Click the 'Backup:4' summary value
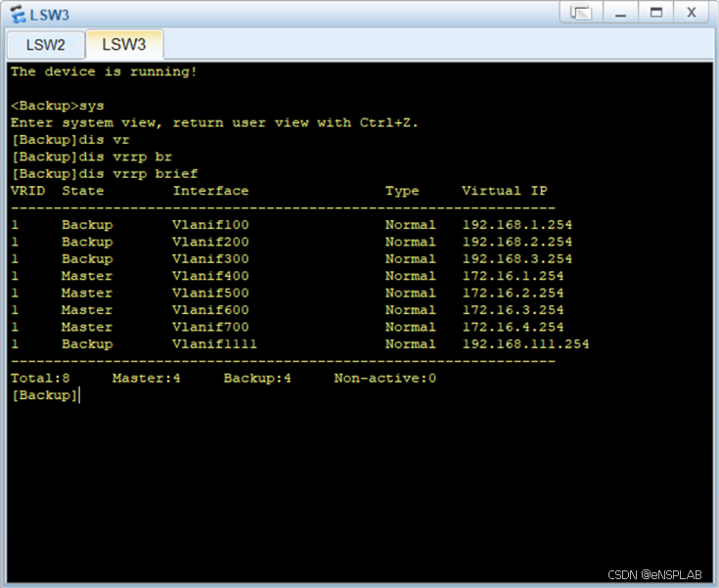Viewport: 719px width, 588px height. (257, 379)
